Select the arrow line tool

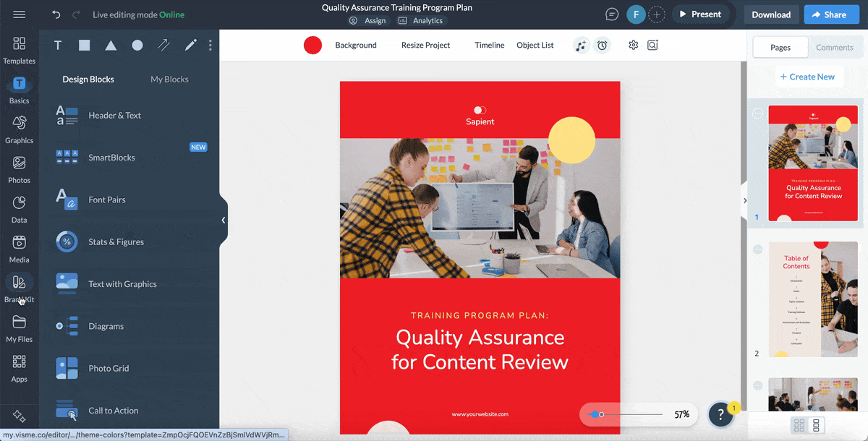coord(164,45)
